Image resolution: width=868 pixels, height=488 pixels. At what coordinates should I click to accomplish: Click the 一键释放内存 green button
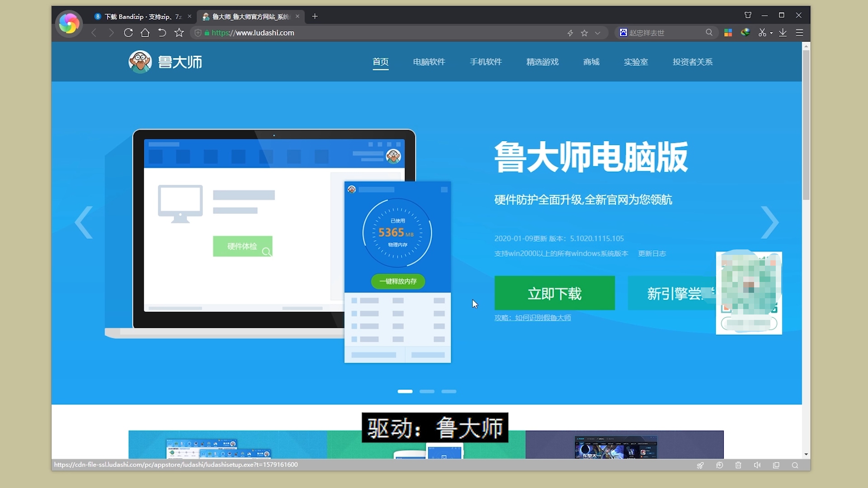(x=398, y=281)
